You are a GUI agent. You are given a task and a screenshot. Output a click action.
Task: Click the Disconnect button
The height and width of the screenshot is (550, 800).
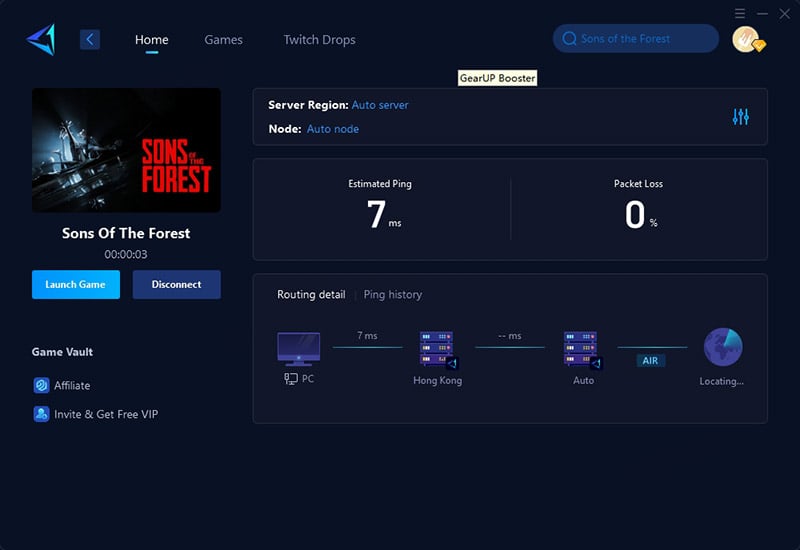(x=177, y=284)
